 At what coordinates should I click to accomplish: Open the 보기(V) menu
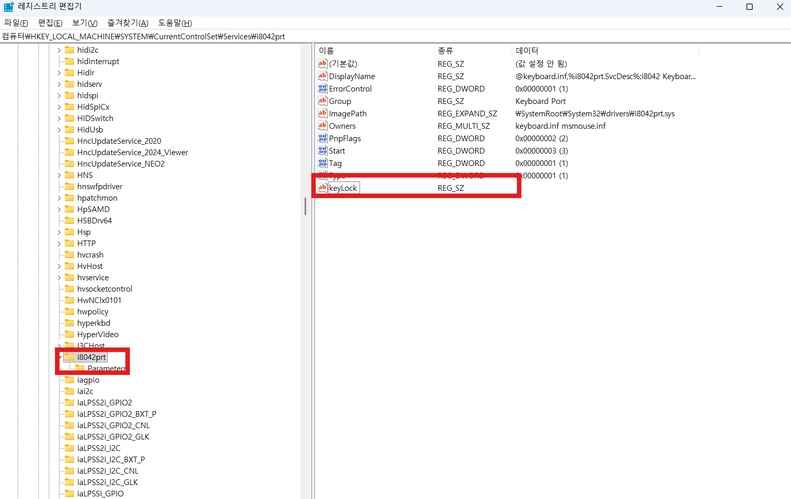[84, 23]
